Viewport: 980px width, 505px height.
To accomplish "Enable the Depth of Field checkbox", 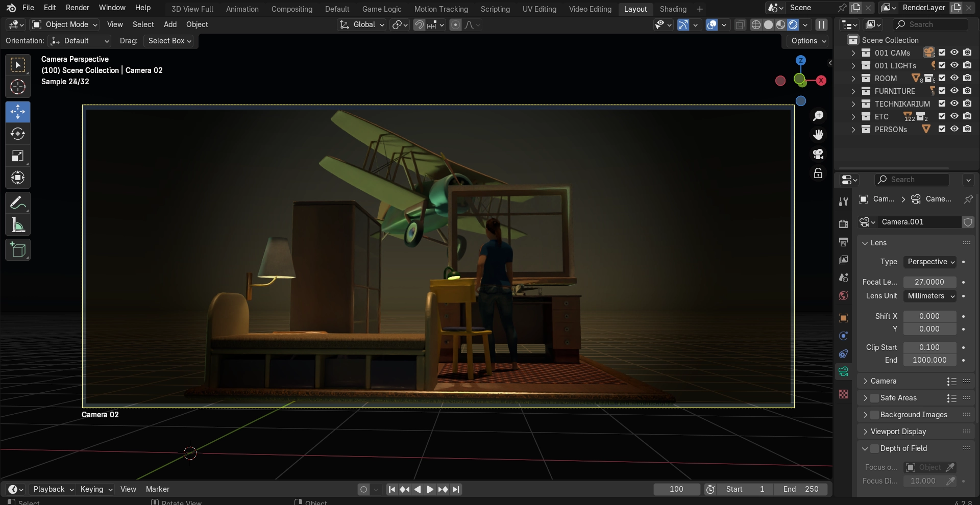I will tap(874, 448).
